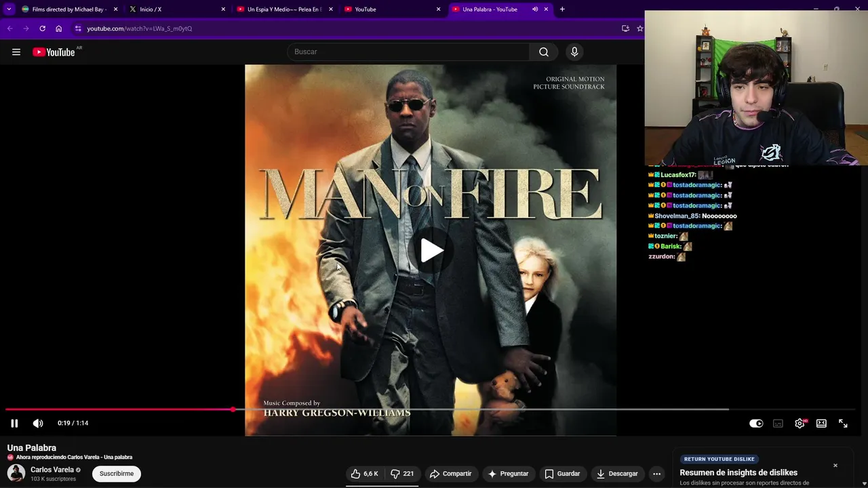Subscribe via the Suscribirme button
This screenshot has height=488, width=868.
[117, 474]
